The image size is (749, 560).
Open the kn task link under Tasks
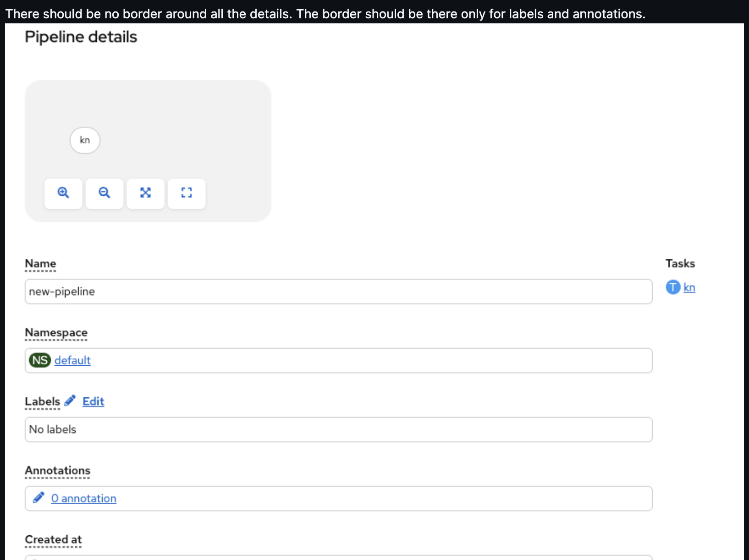pyautogui.click(x=689, y=288)
